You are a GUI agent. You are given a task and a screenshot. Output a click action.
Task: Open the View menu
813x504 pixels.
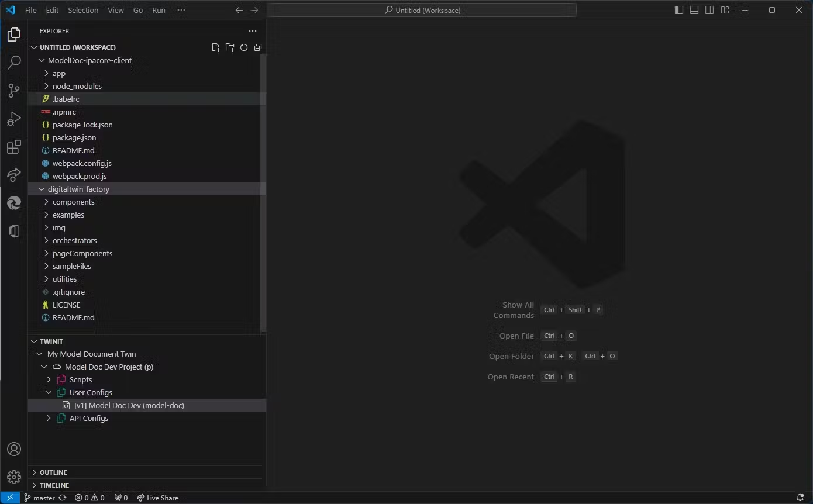[116, 10]
